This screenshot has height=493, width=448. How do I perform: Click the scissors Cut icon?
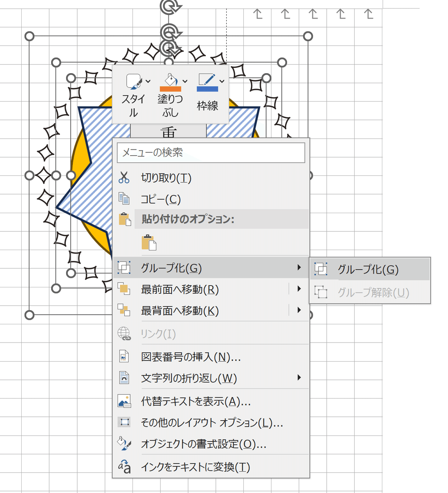click(124, 178)
